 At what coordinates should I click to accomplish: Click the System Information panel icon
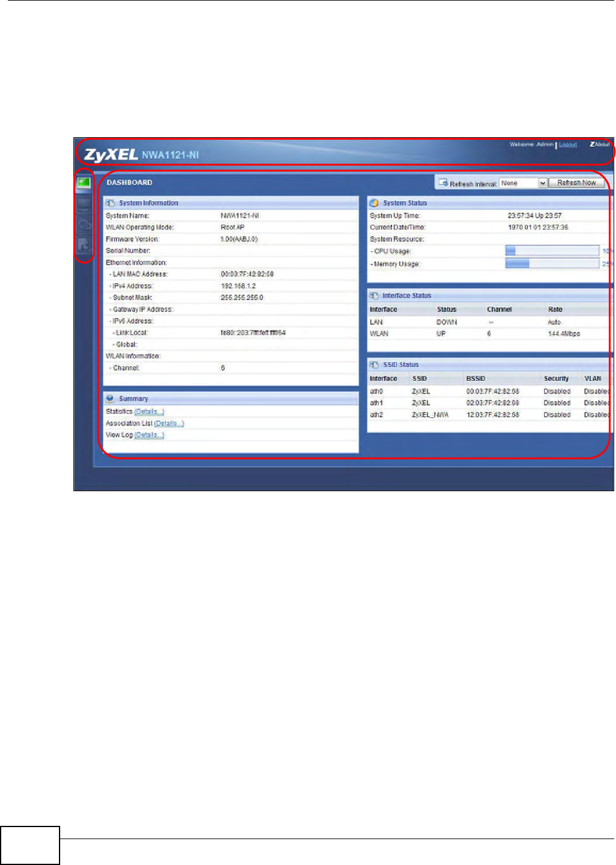111,203
